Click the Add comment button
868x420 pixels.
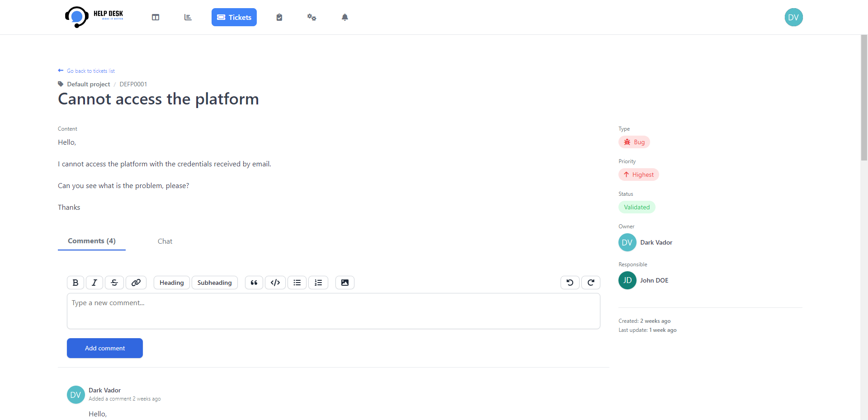coord(105,348)
